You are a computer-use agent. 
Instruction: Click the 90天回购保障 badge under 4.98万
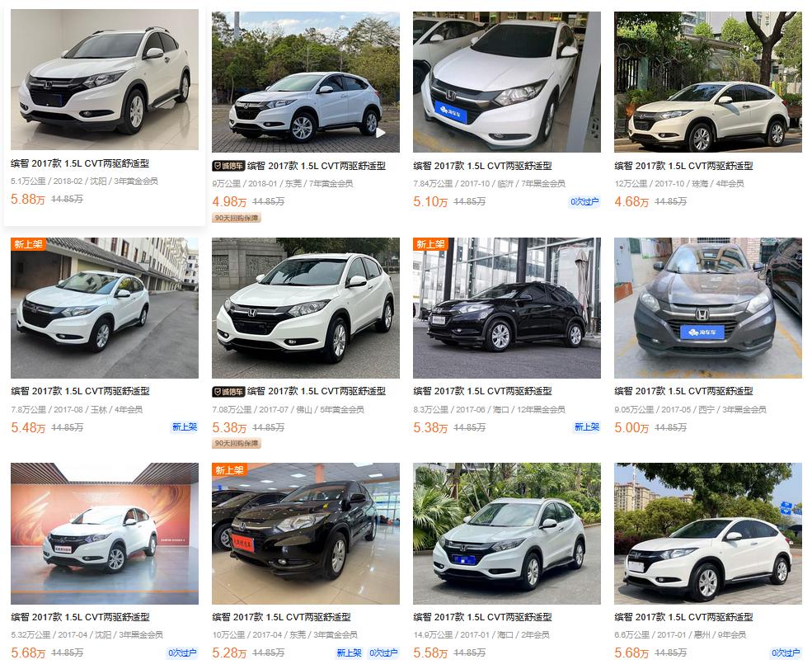point(237,218)
